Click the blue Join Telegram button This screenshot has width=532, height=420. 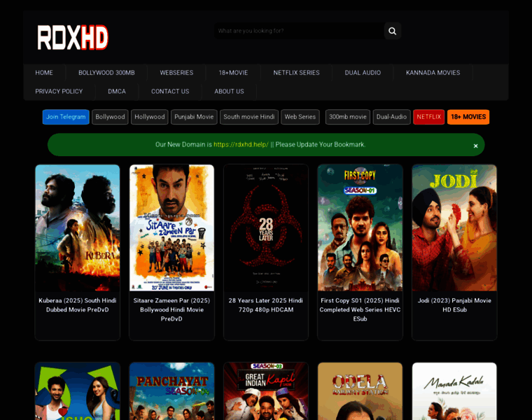[x=66, y=117]
